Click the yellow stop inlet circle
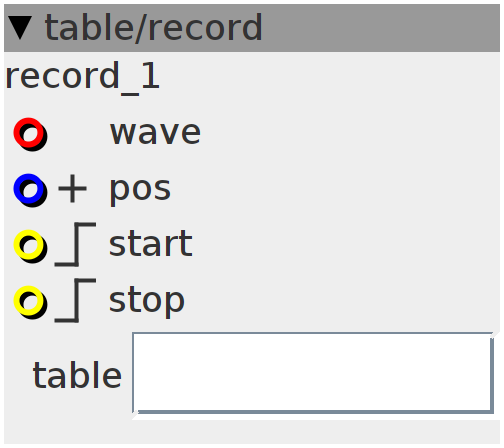This screenshot has height=448, width=504. pyautogui.click(x=30, y=302)
